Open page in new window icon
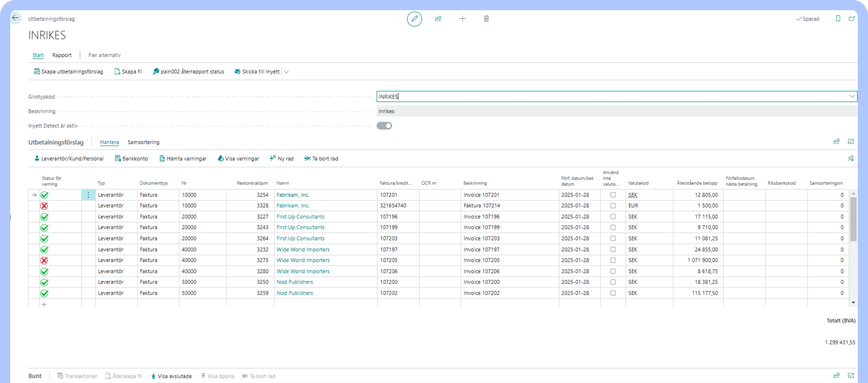The height and width of the screenshot is (383, 868). point(852,19)
